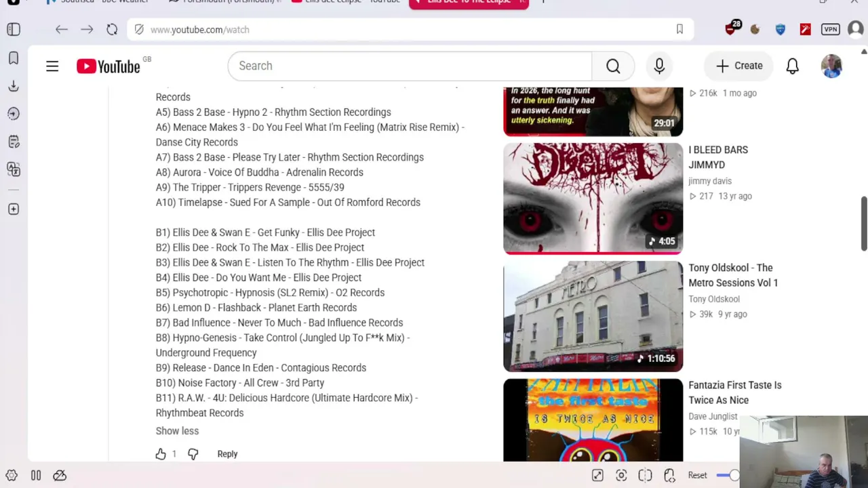Open the sync cloud status icon
The height and width of the screenshot is (488, 868).
click(60, 476)
